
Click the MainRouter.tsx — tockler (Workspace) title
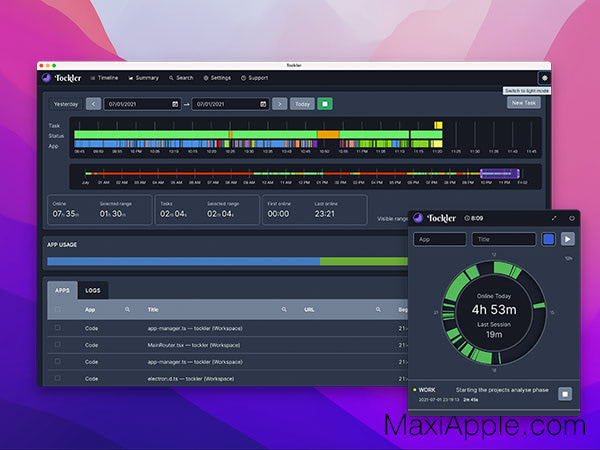(x=194, y=345)
